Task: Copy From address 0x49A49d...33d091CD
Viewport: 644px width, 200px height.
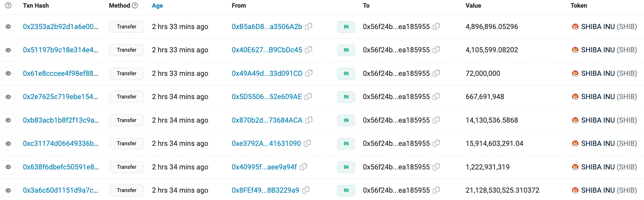Action: coord(309,73)
